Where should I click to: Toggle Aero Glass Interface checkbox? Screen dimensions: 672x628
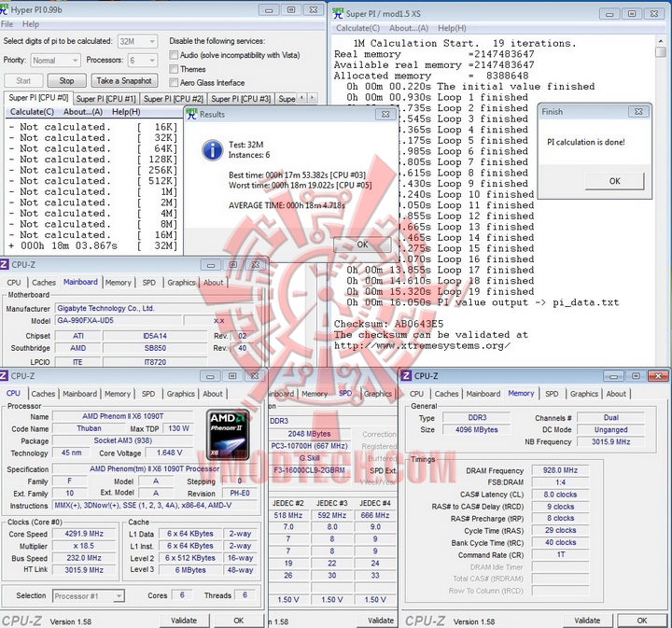pos(174,82)
